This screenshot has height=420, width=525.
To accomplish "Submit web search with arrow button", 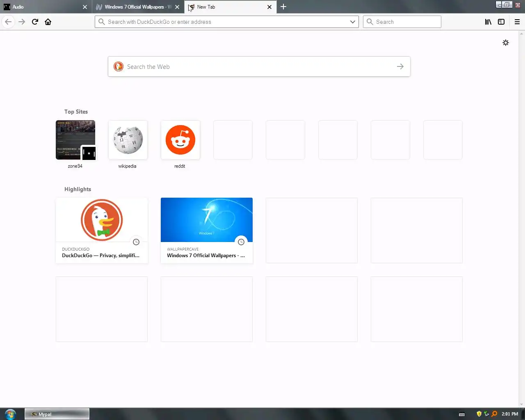I will 400,66.
